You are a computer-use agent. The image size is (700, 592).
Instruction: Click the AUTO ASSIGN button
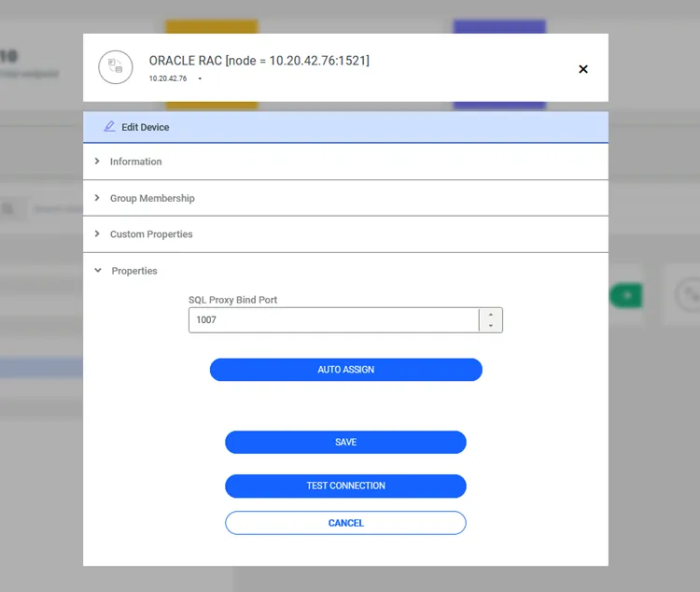pyautogui.click(x=346, y=370)
